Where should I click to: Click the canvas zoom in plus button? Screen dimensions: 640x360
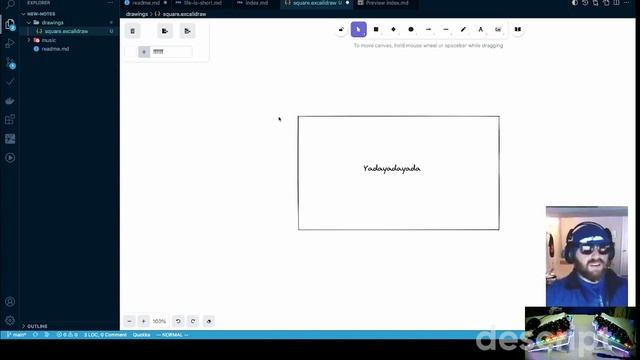[x=143, y=321]
